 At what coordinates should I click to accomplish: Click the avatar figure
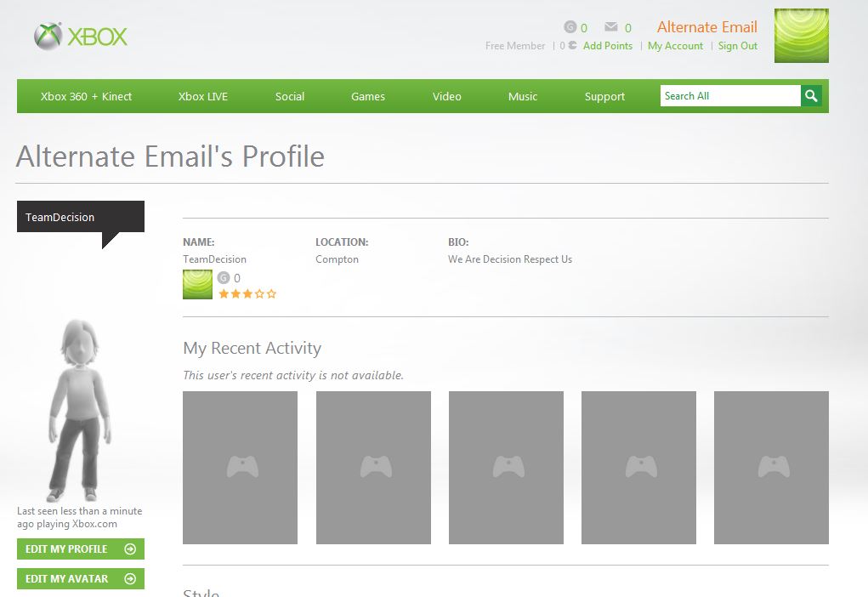[x=79, y=410]
